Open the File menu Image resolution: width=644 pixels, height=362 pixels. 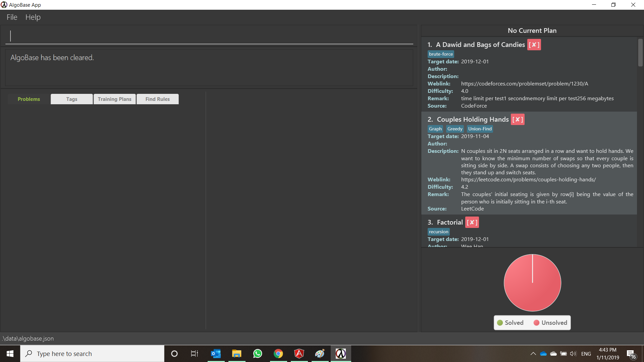click(12, 17)
